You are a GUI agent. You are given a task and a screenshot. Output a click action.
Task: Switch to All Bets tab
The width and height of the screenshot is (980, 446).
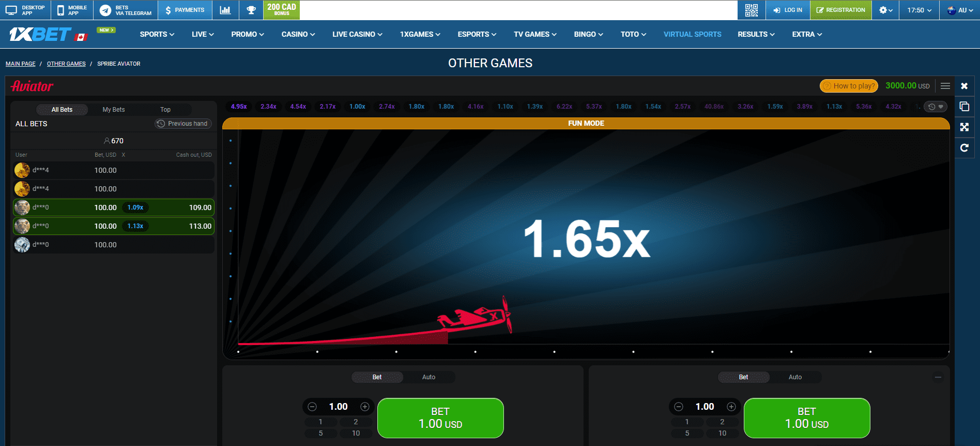[x=62, y=110]
